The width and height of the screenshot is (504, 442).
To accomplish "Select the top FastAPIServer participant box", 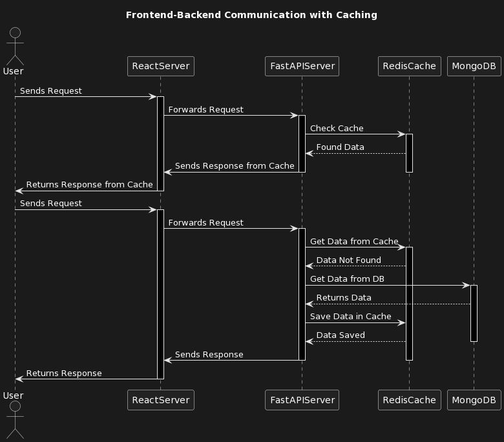I will 302,66.
